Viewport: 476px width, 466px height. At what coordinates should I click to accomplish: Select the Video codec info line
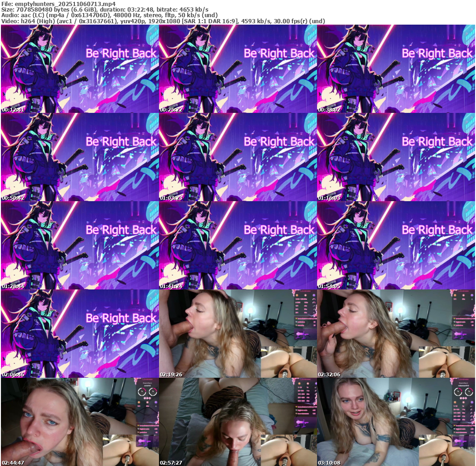[x=163, y=21]
